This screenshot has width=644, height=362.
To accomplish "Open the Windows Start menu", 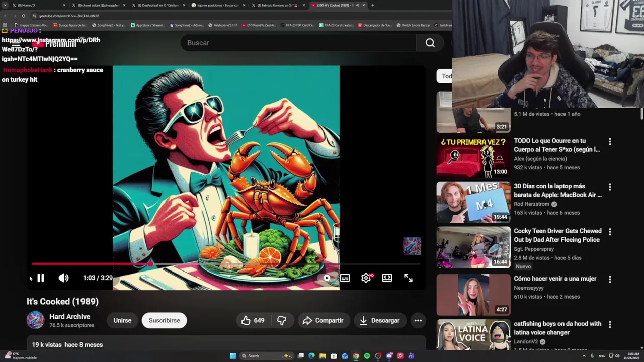I will pos(233,356).
